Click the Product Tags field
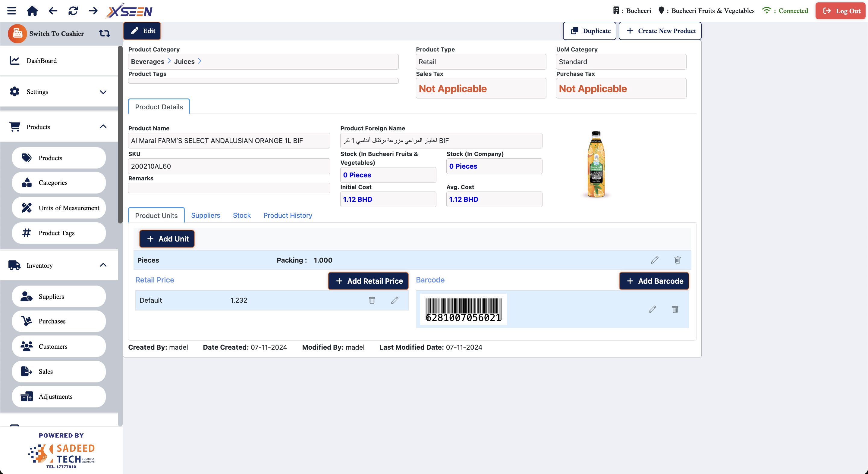The image size is (868, 474). [263, 81]
